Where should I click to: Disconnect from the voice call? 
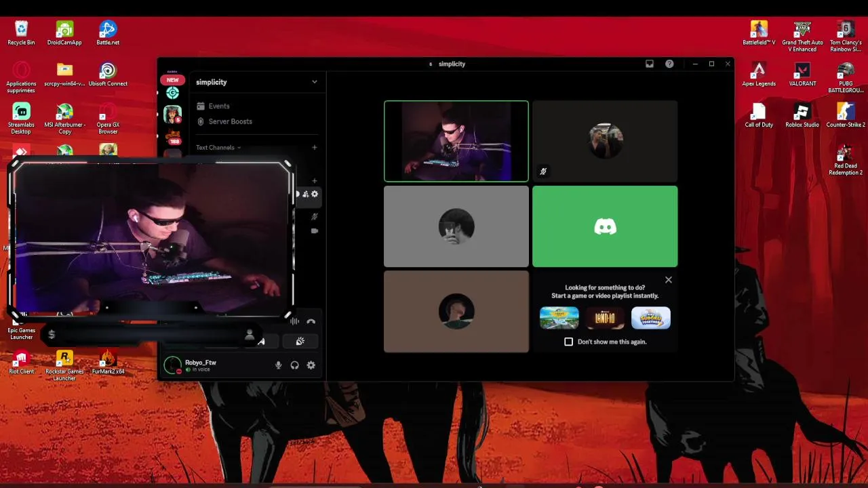[x=311, y=322]
